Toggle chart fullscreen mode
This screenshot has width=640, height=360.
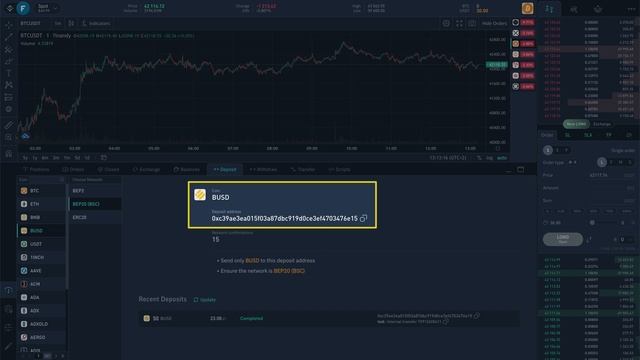point(459,24)
